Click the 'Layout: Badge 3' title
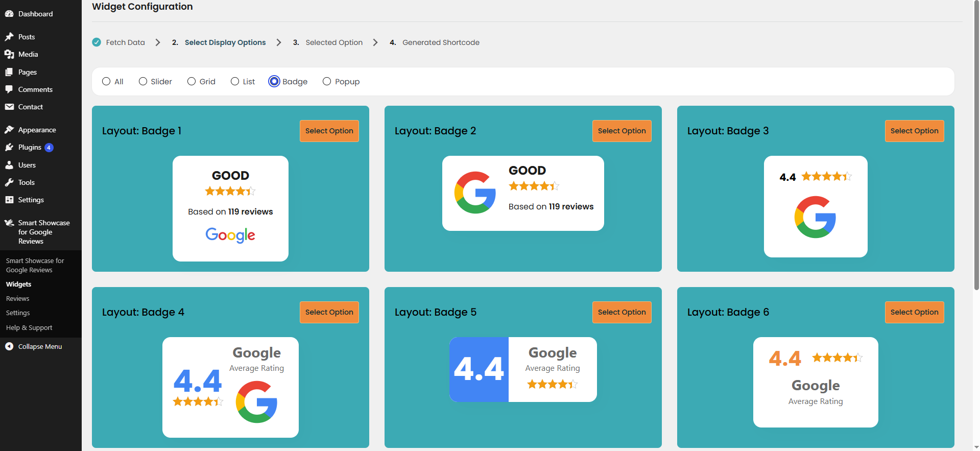 [x=728, y=131]
